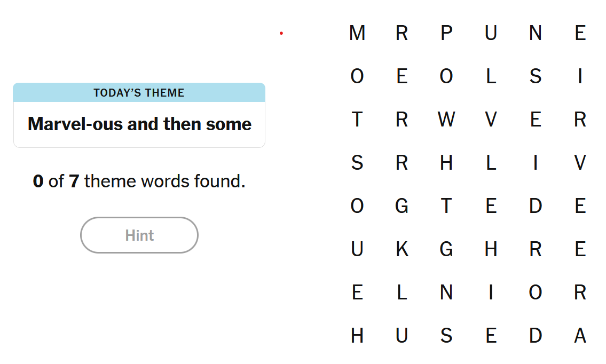Select the letter T in the leftmost column
This screenshot has width=606, height=364.
coord(357,120)
